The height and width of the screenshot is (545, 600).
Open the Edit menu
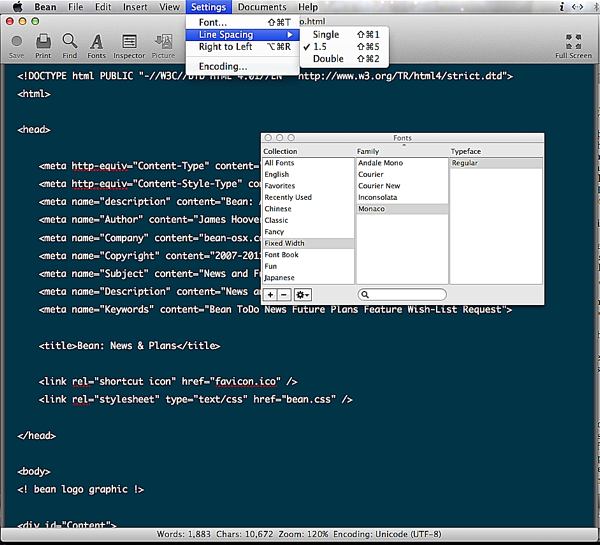click(103, 7)
